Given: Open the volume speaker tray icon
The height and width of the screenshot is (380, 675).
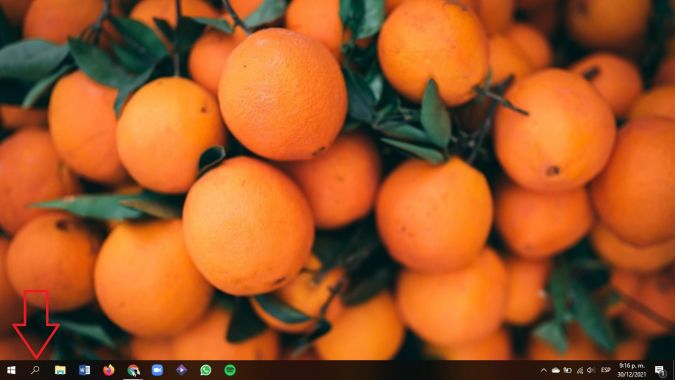Looking at the screenshot, I should click(591, 370).
